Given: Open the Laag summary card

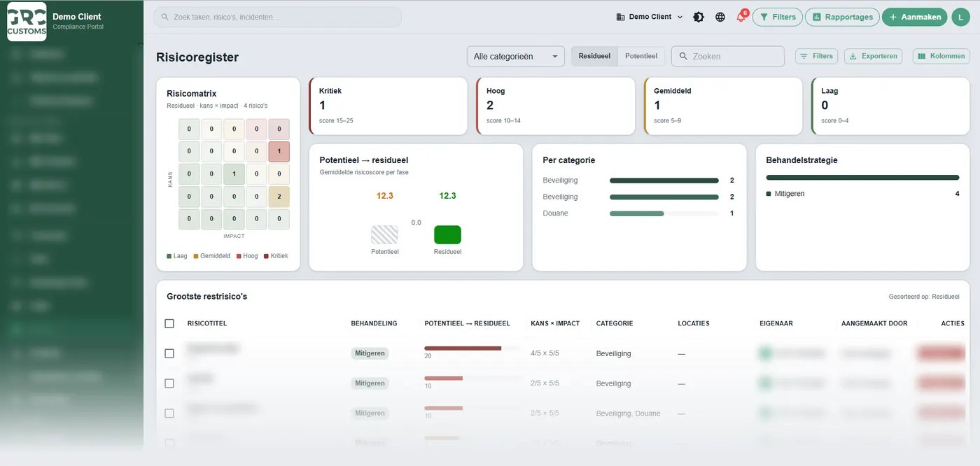Looking at the screenshot, I should click(x=890, y=106).
